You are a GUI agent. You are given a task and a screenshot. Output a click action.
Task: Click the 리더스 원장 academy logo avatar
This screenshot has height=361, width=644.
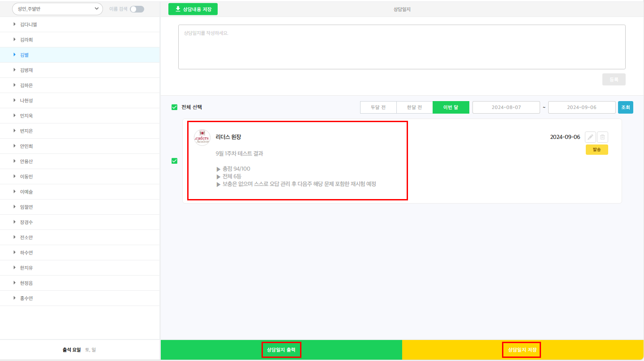[202, 137]
